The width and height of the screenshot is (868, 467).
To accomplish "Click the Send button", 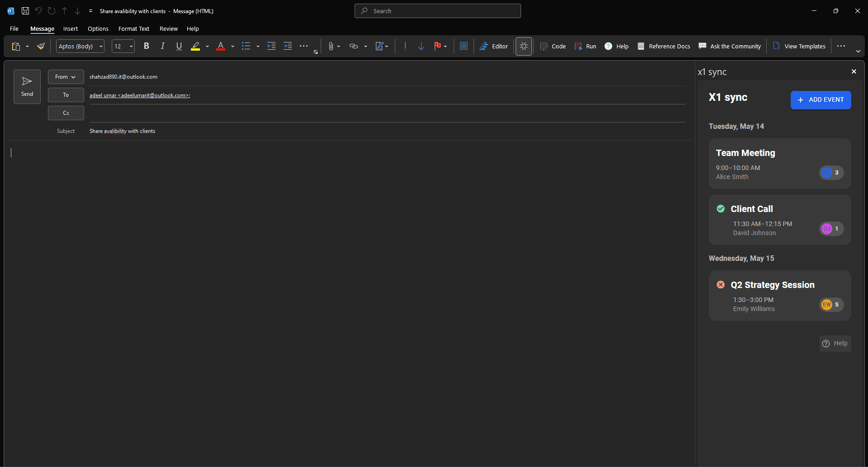I will [27, 87].
